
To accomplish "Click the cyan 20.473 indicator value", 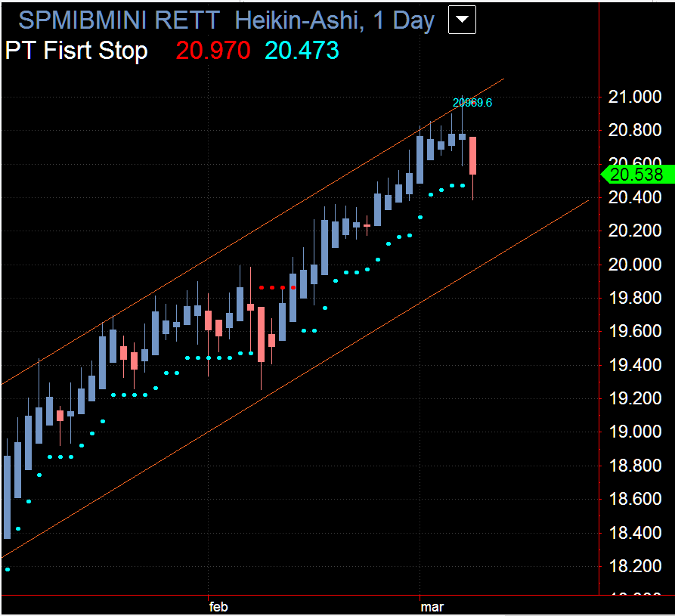I will (x=302, y=51).
